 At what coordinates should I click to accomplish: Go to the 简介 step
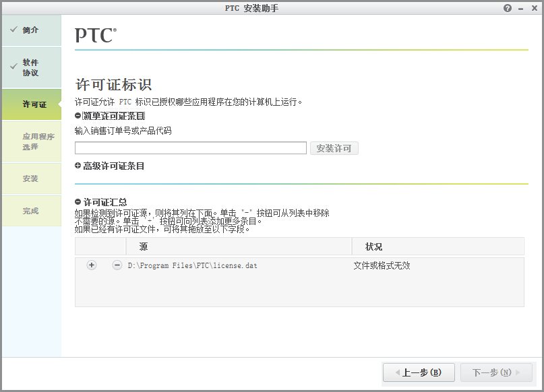(32, 30)
